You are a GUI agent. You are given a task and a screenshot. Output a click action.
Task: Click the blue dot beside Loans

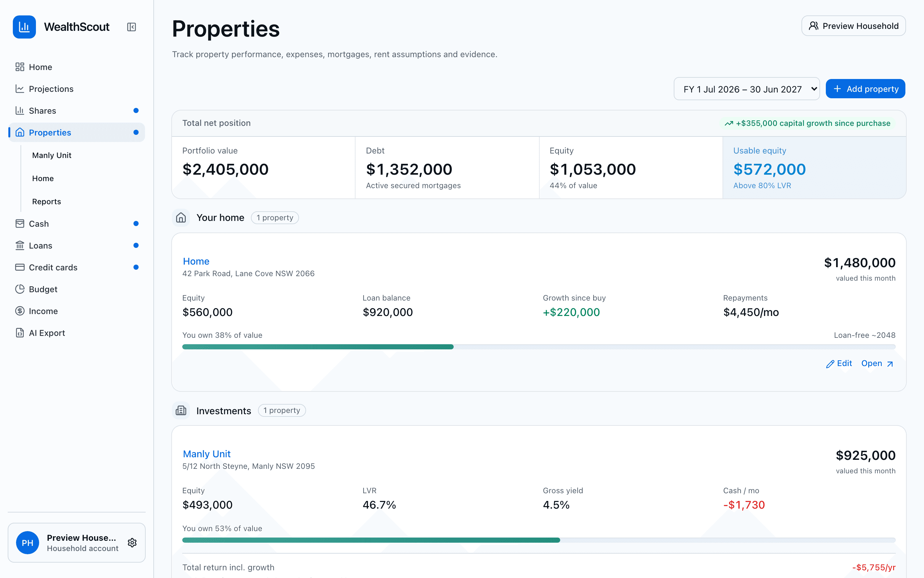click(x=136, y=245)
